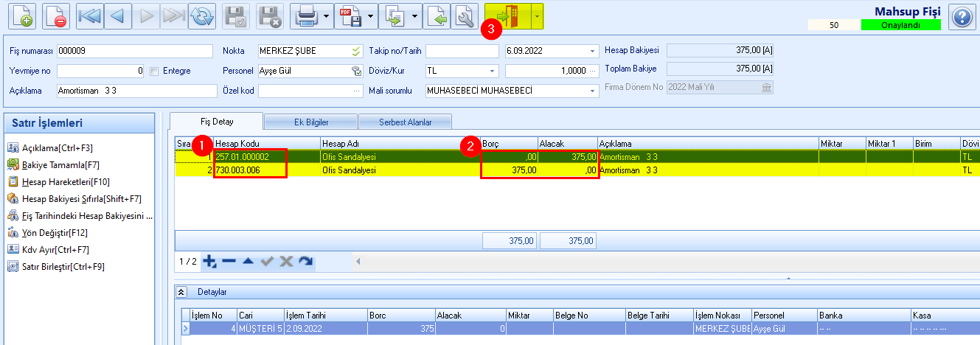Click the wrench settings icon in the toolbar

[x=465, y=15]
